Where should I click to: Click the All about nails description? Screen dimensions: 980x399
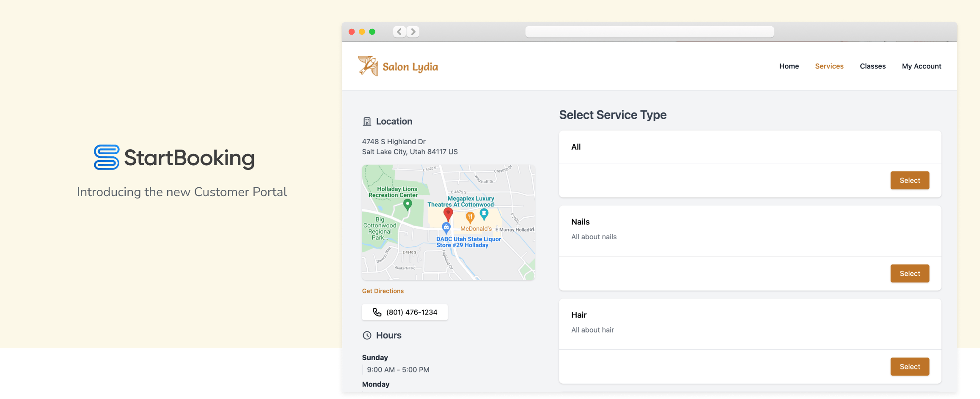click(594, 237)
